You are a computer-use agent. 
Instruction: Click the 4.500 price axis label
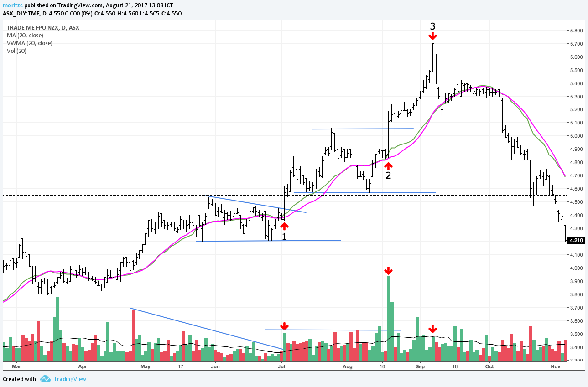coord(577,202)
